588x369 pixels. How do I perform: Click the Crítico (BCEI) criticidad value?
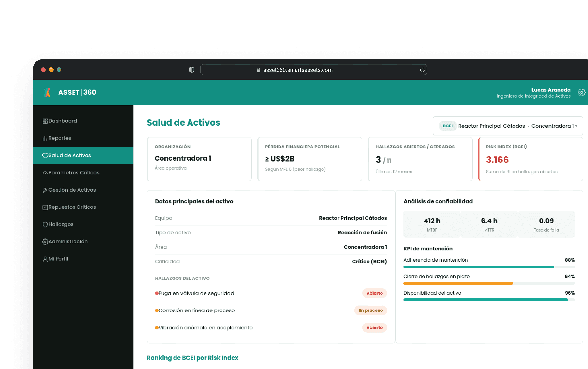coord(369,262)
